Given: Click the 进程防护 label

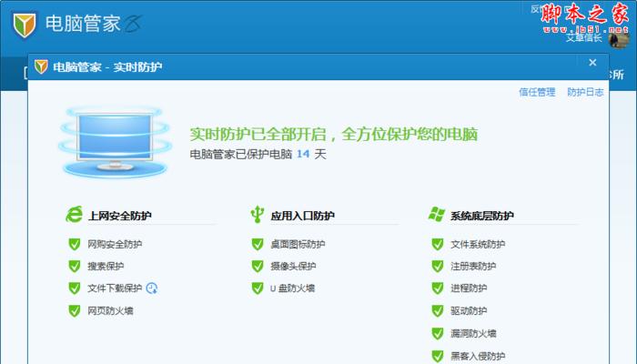Looking at the screenshot, I should pos(469,288).
